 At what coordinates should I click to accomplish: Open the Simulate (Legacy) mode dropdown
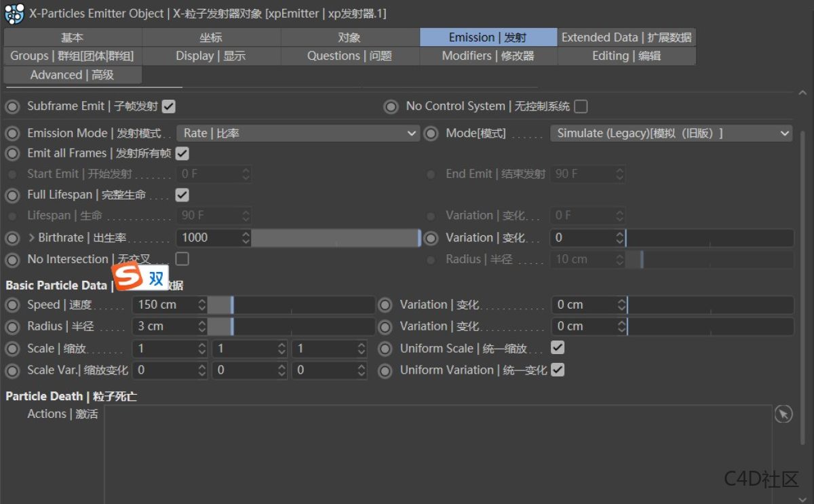(x=671, y=133)
